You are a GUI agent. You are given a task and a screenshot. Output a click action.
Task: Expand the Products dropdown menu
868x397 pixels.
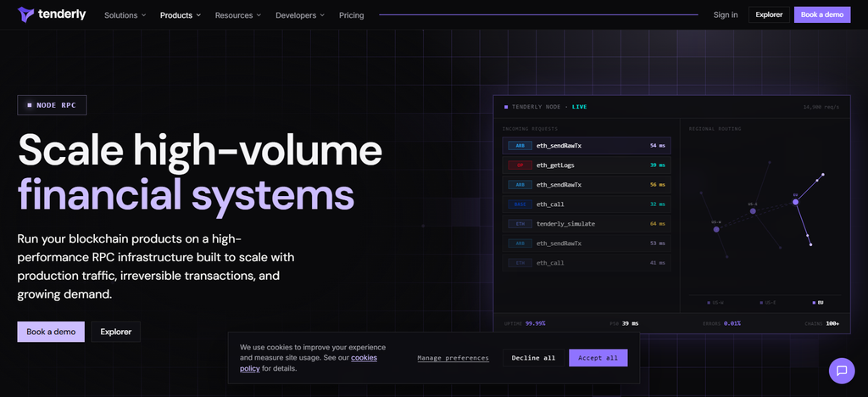[181, 15]
